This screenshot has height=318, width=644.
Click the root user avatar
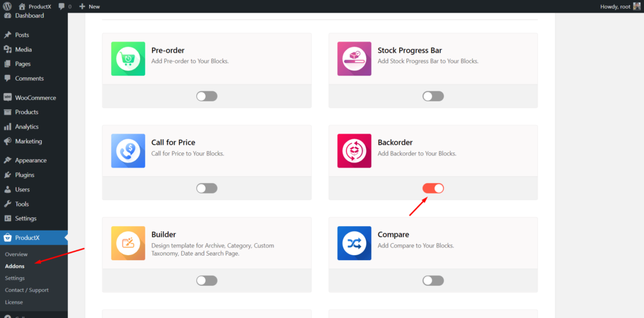[636, 6]
